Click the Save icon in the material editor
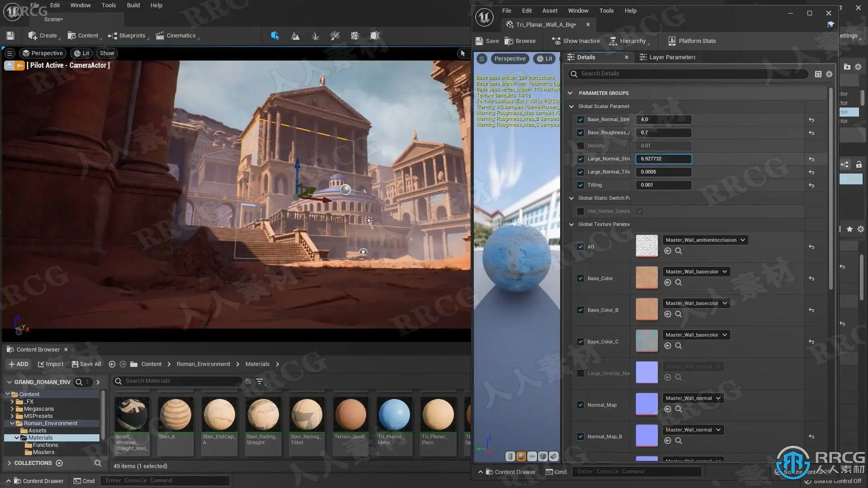868x488 pixels. click(x=480, y=41)
